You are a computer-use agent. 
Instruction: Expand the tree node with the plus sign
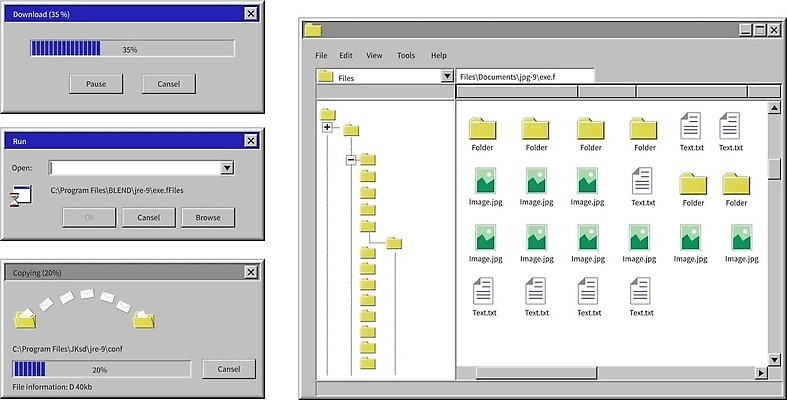(x=327, y=127)
